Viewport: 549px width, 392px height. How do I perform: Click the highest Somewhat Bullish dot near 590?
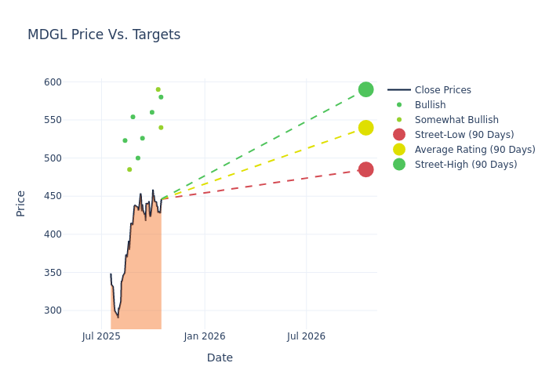click(x=158, y=89)
